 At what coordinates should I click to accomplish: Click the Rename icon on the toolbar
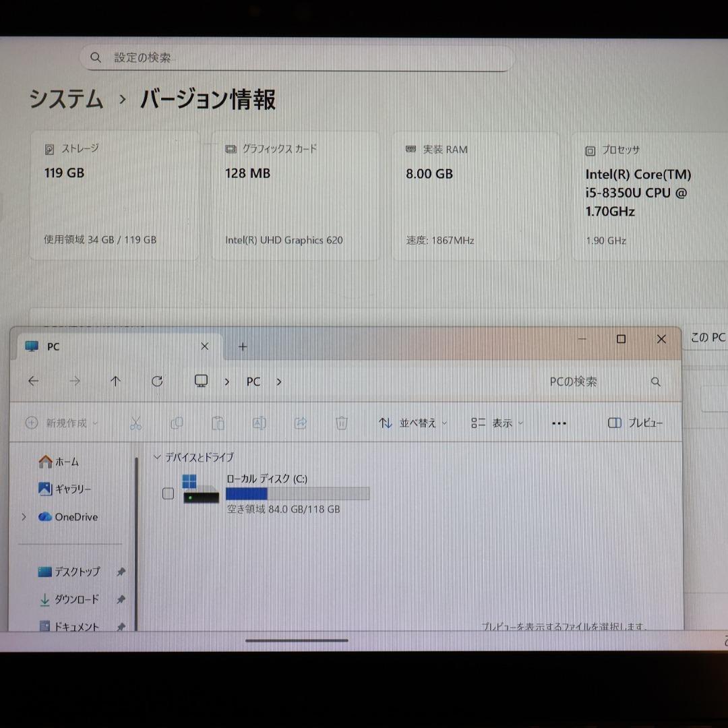tap(259, 423)
